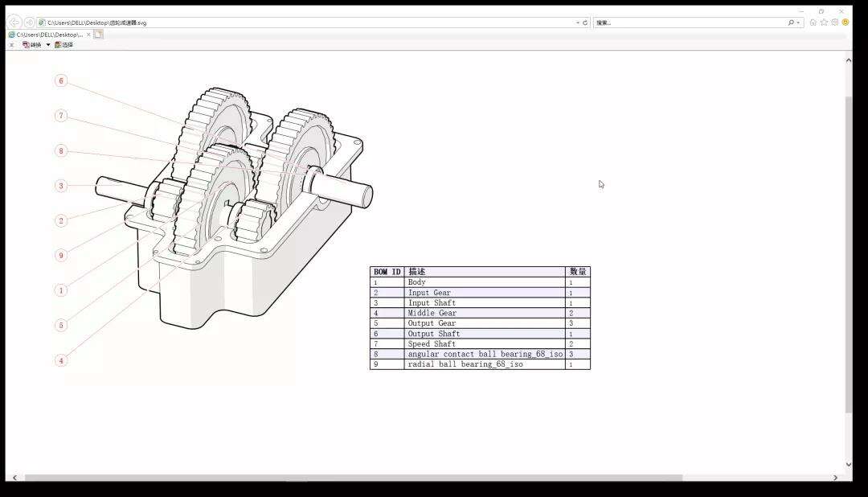Click the smiley feedback icon

pos(845,23)
